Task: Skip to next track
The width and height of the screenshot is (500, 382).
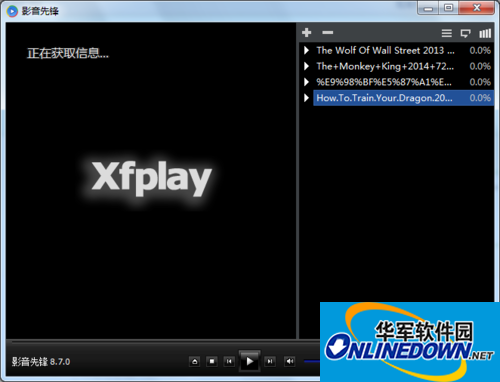Action: 270,361
